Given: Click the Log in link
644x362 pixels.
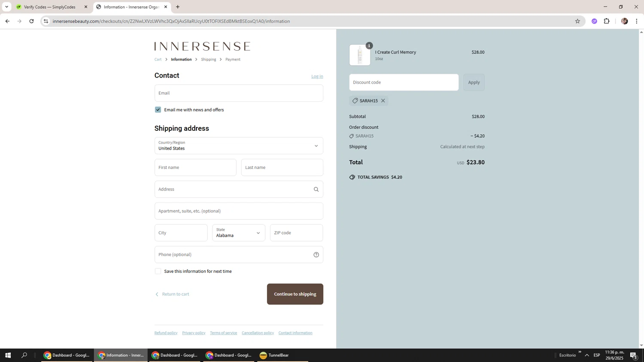Looking at the screenshot, I should (317, 76).
